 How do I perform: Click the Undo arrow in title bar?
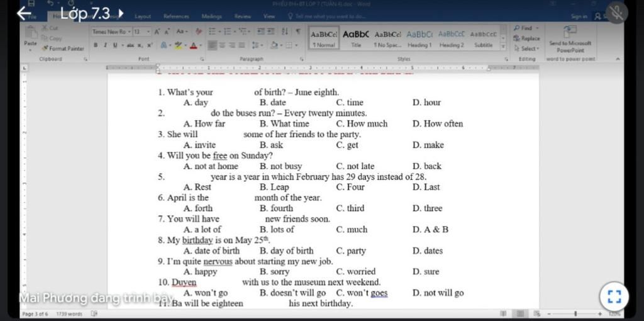49,4
